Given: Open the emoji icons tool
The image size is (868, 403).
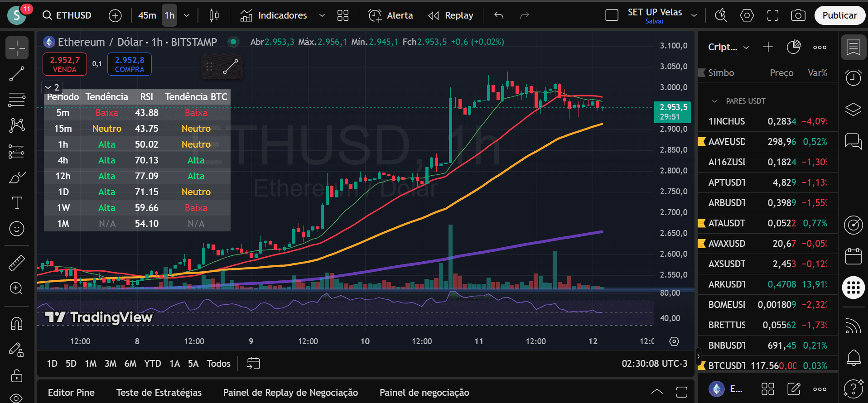Looking at the screenshot, I should pyautogui.click(x=17, y=229).
